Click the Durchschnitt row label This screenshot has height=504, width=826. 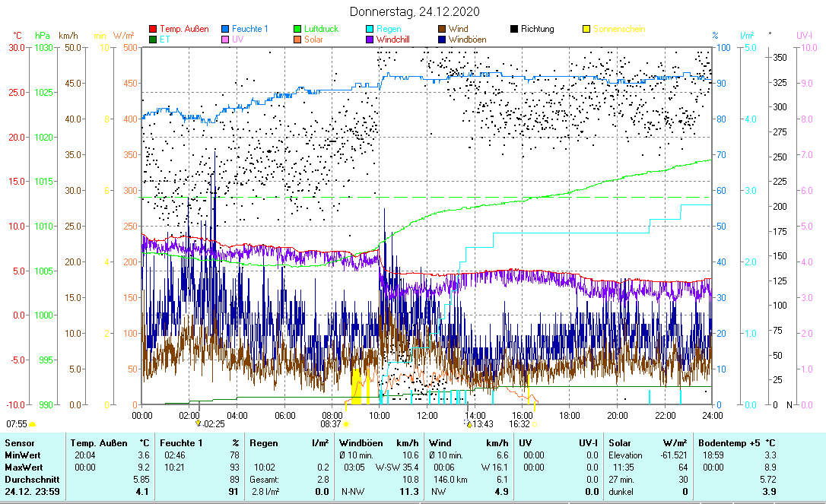(x=27, y=480)
